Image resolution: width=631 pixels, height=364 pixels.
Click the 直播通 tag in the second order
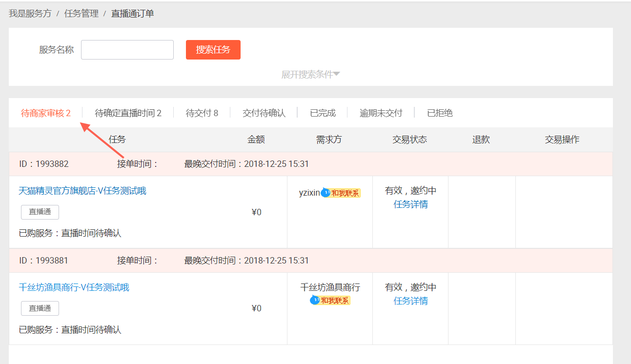click(40, 308)
